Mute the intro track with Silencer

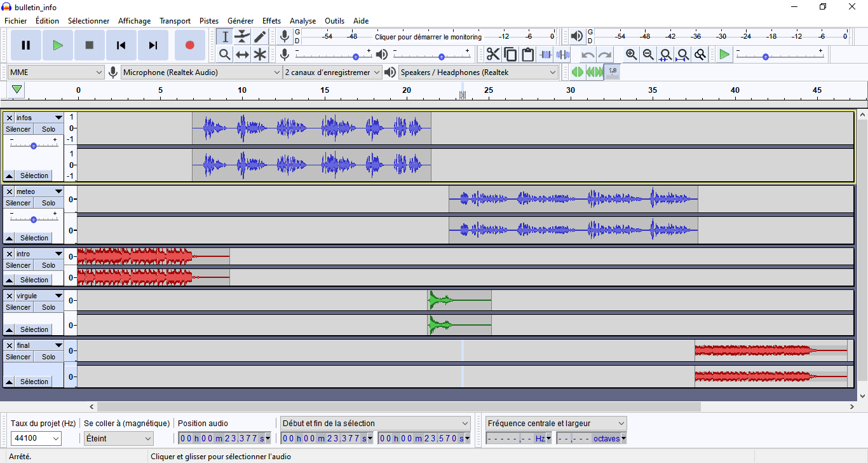click(18, 265)
